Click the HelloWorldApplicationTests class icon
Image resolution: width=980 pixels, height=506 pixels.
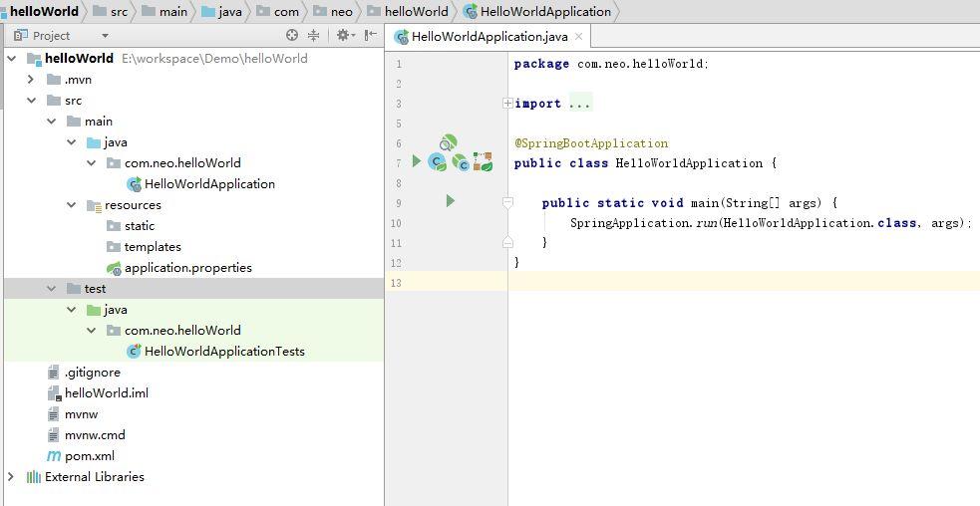[134, 351]
